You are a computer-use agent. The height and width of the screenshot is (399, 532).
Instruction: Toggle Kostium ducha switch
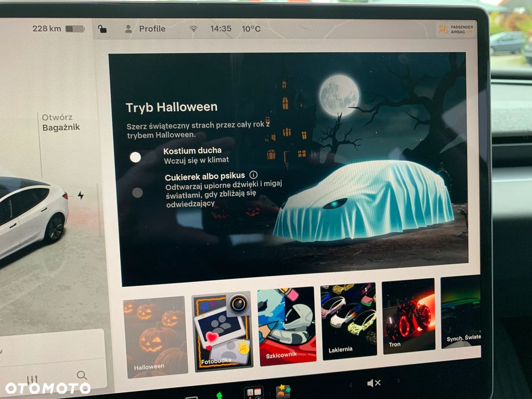click(141, 157)
